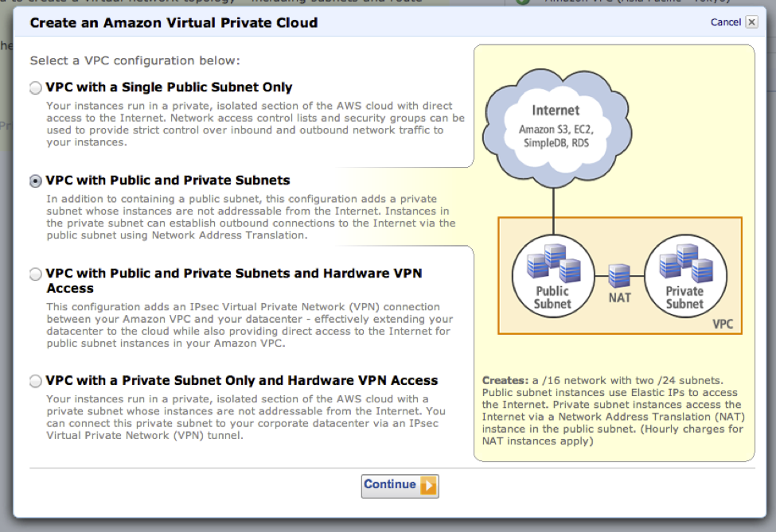This screenshot has height=532, width=776.
Task: Click description 'Your instances run… with direct access to the Internet'
Action: point(255,124)
